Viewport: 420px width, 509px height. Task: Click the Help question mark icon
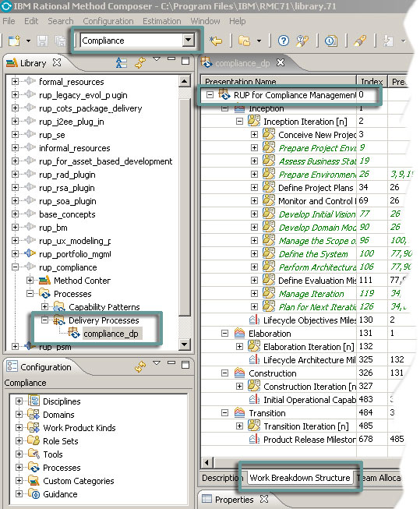click(x=284, y=41)
